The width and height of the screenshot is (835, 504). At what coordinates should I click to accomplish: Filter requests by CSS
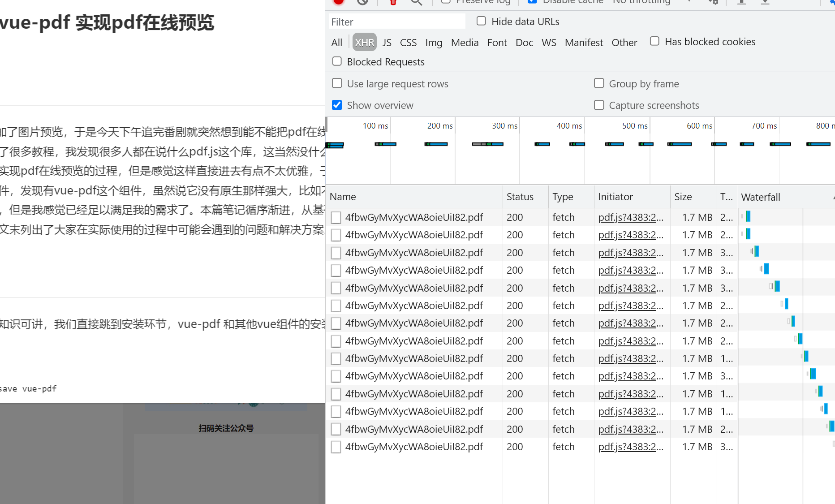(x=408, y=43)
